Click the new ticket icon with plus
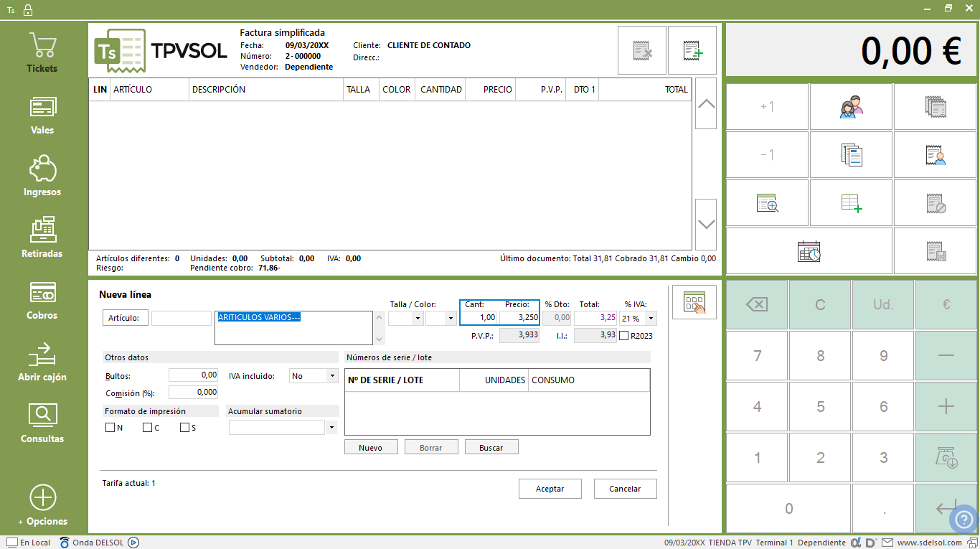 (x=692, y=50)
